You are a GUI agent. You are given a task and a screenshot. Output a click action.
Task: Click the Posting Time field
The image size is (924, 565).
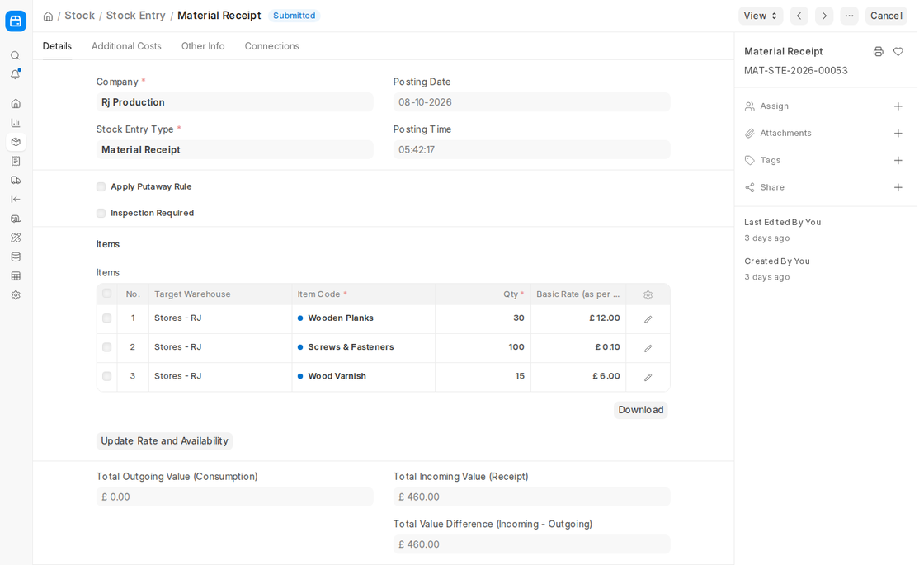coord(531,149)
